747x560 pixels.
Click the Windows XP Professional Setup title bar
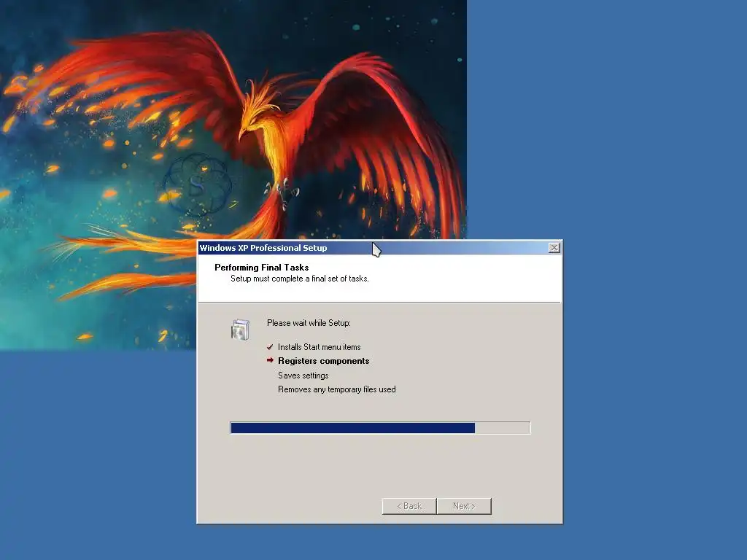pyautogui.click(x=379, y=248)
